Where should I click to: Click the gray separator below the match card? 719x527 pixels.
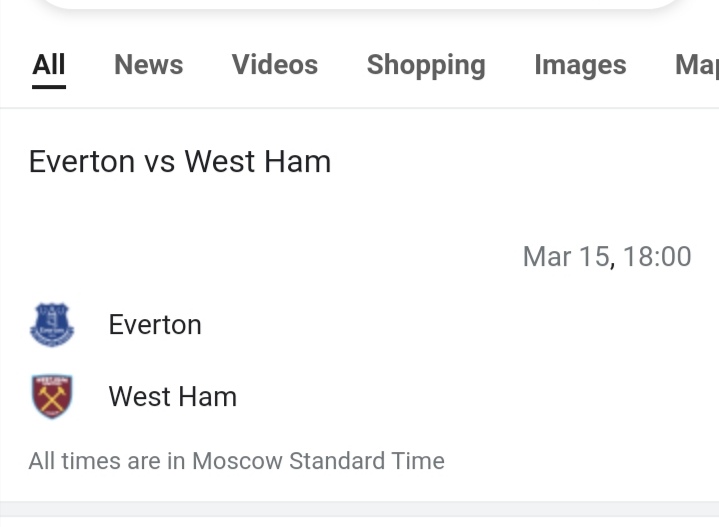[360, 508]
